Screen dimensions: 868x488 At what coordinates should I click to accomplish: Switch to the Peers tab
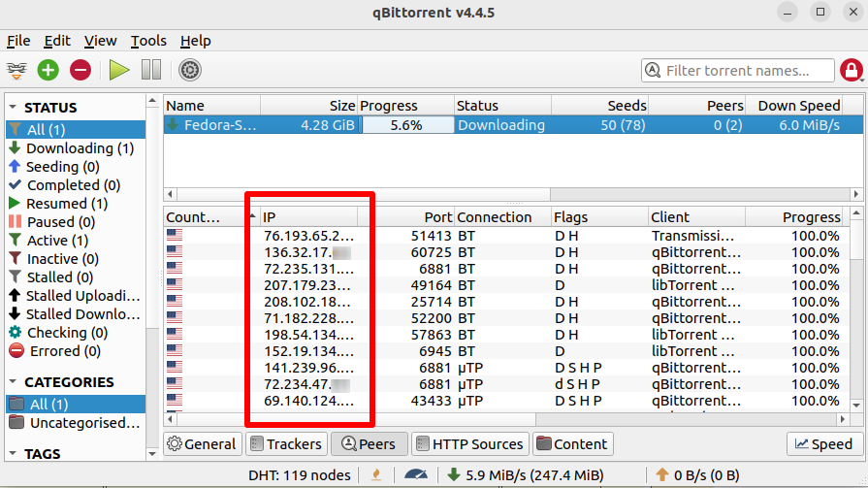(x=370, y=444)
